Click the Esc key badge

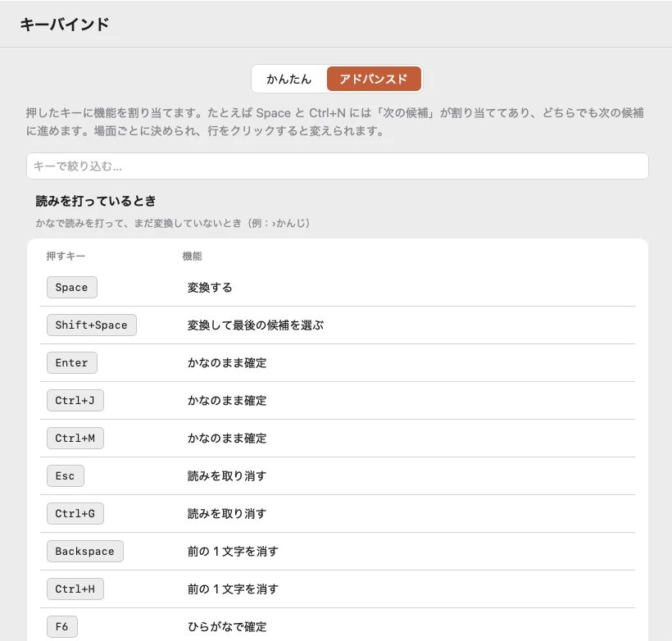click(65, 476)
